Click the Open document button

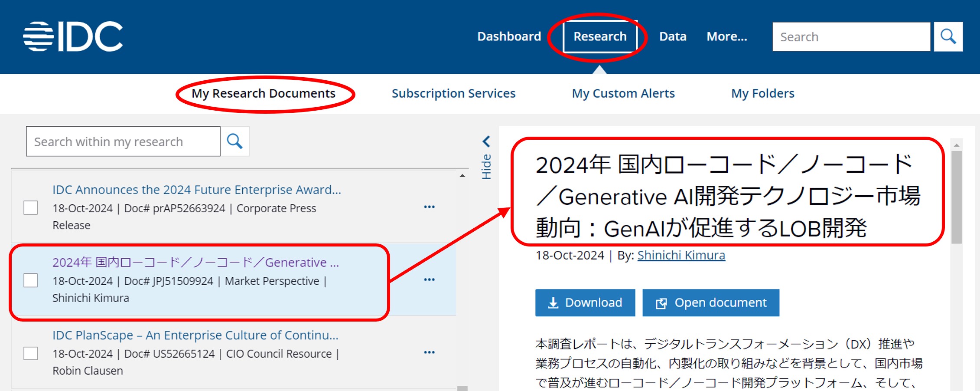pos(711,302)
